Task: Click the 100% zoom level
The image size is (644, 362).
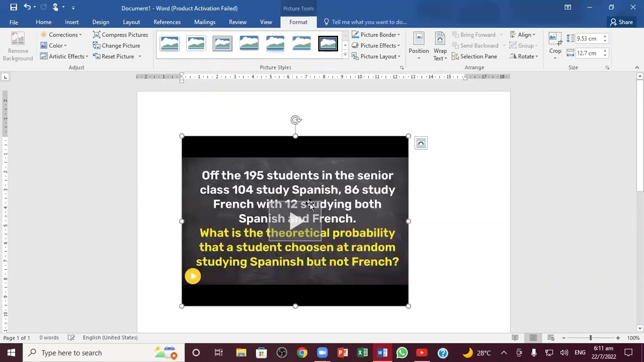Action: [x=633, y=338]
